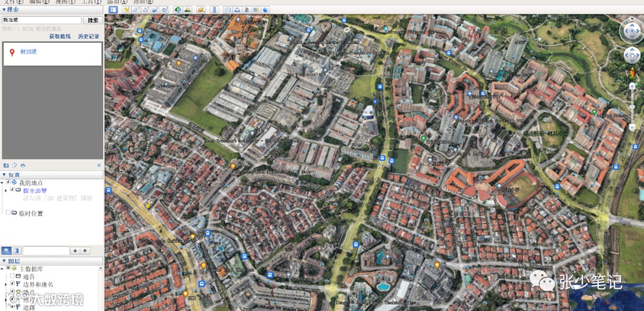This screenshot has height=311, width=644.
Task: Select the Add Image Overlay tool
Action: pyautogui.click(x=155, y=10)
